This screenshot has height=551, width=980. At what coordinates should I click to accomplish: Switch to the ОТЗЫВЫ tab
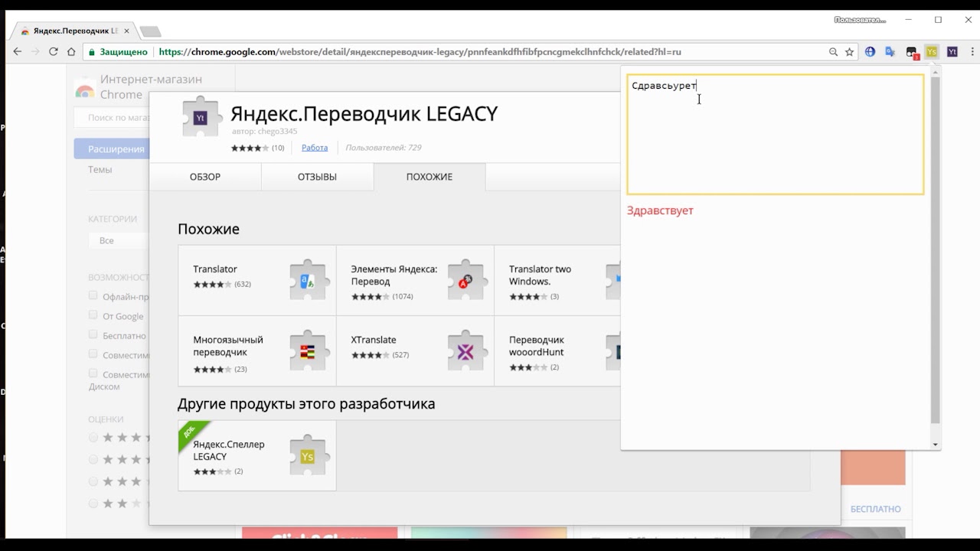(x=317, y=177)
